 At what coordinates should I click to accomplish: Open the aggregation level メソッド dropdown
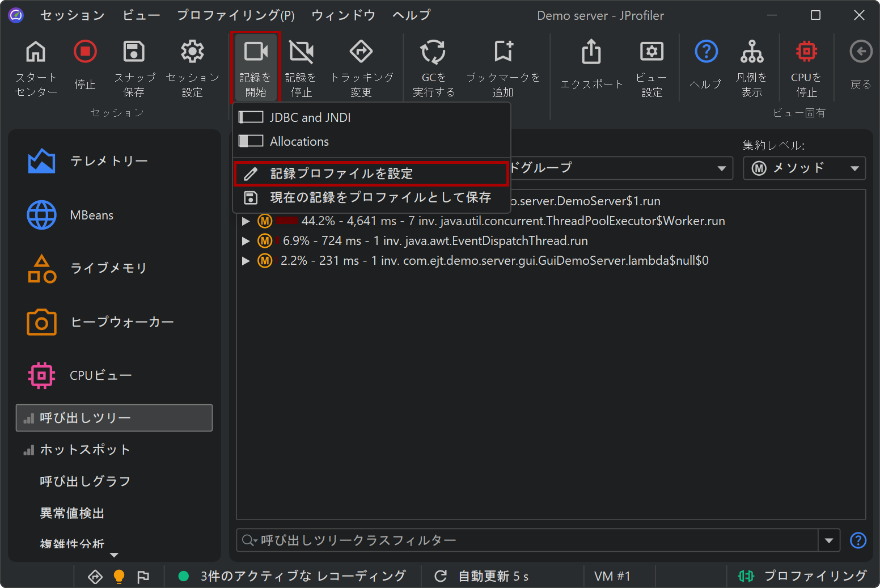pos(804,168)
